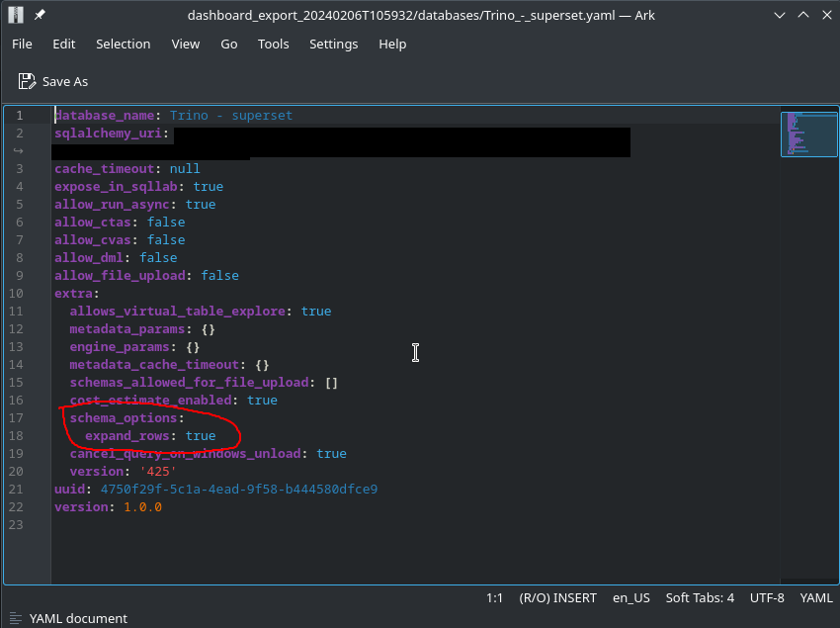Click cursor position 1:1 in status bar
This screenshot has height=628, width=840.
point(494,598)
